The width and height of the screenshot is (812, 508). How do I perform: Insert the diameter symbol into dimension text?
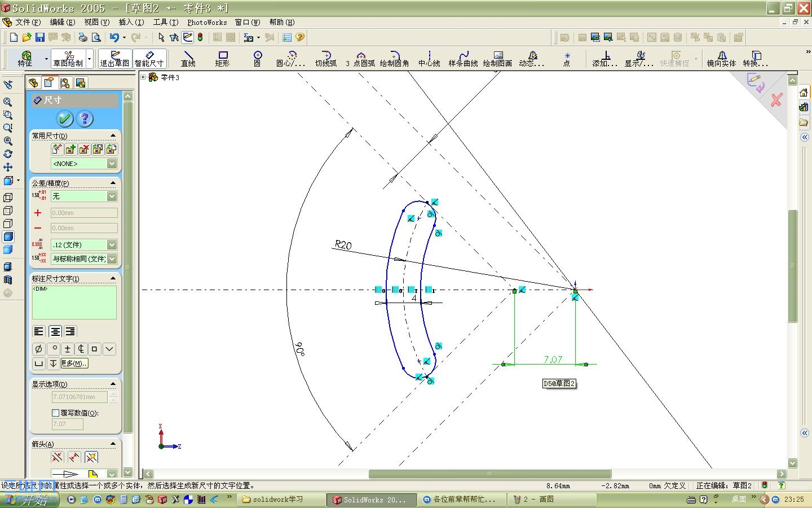(38, 349)
